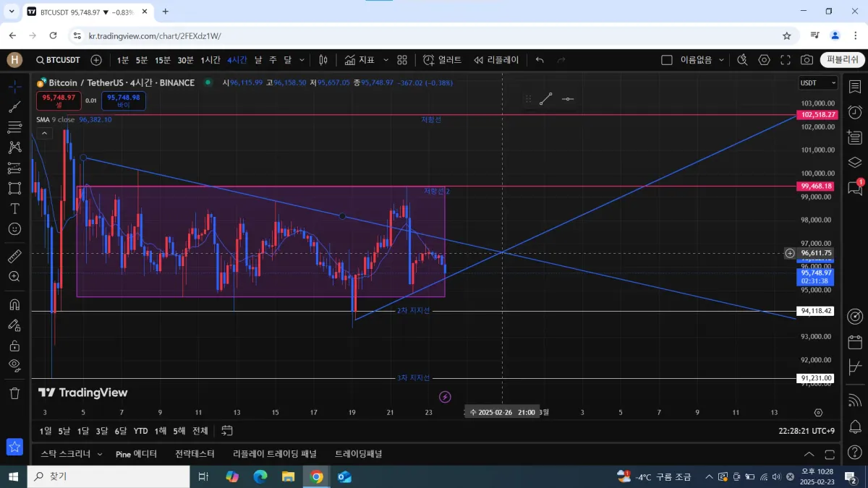Toggle the unnamed layout checkbox
This screenshot has height=488, width=868.
coord(666,60)
